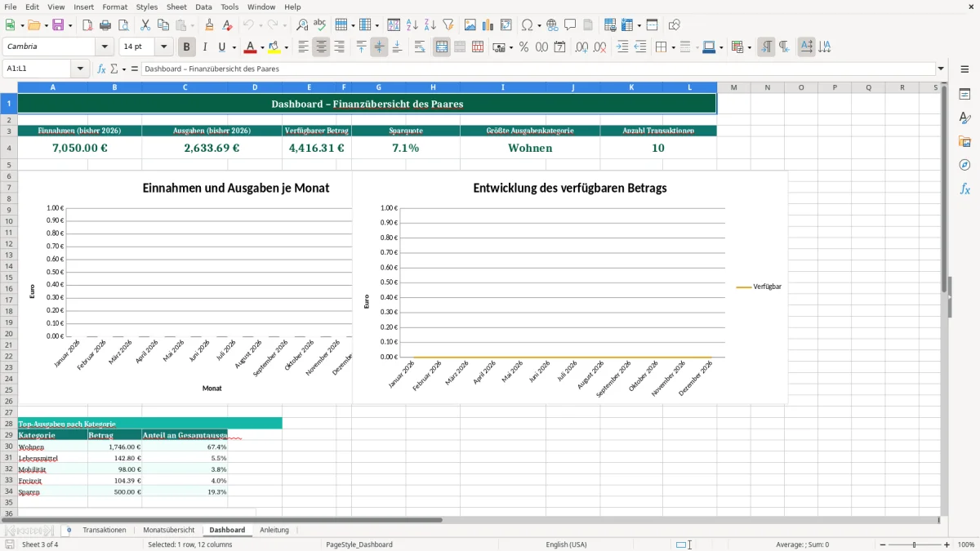Switch to the Anleitung sheet tab

[274, 530]
